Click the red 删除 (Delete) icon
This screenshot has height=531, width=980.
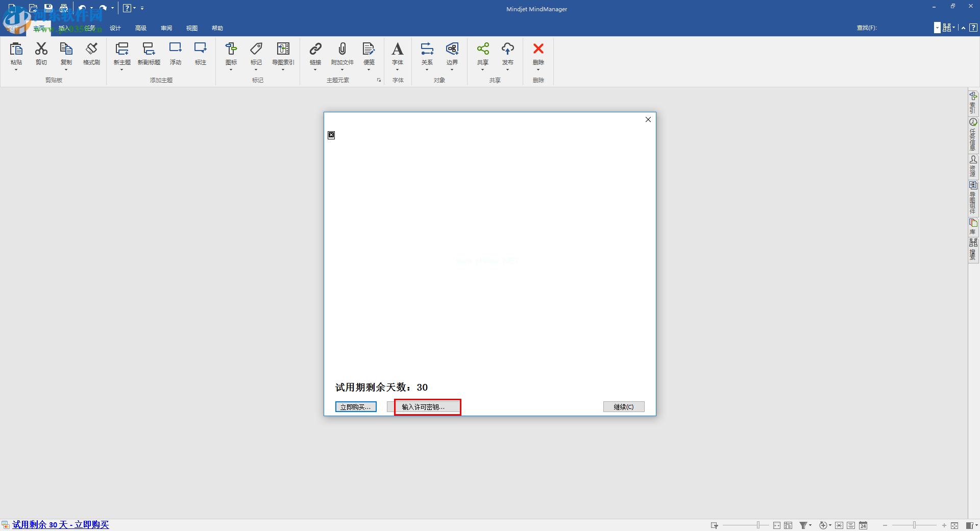pos(538,49)
